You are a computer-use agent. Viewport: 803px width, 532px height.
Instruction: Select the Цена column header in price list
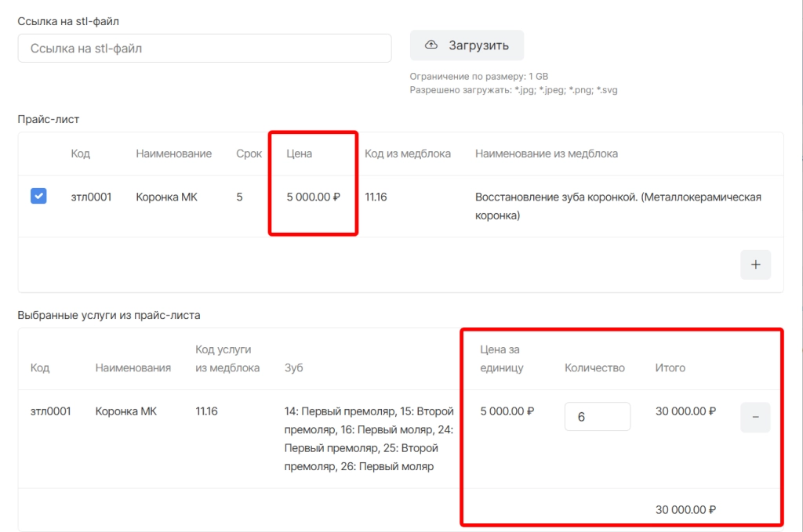click(x=300, y=154)
